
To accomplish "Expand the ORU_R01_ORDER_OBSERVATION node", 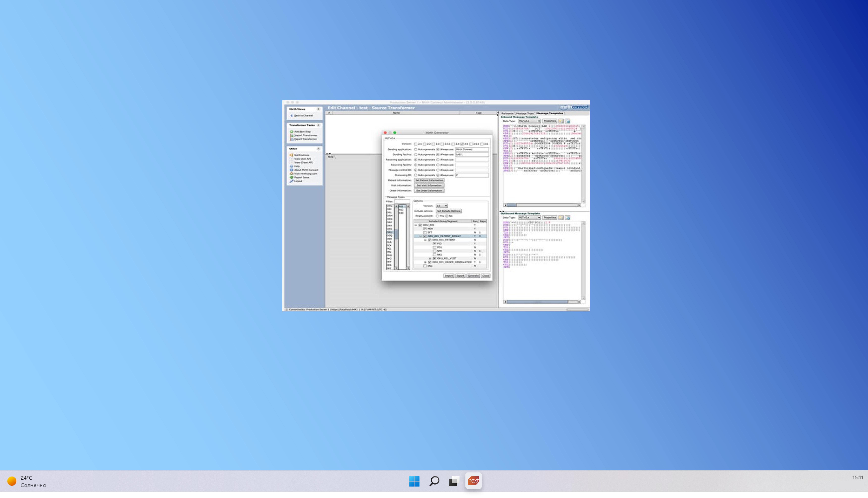I will (x=425, y=262).
